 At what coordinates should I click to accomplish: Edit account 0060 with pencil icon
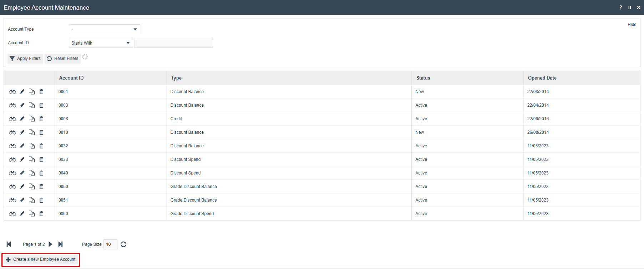[x=22, y=214]
